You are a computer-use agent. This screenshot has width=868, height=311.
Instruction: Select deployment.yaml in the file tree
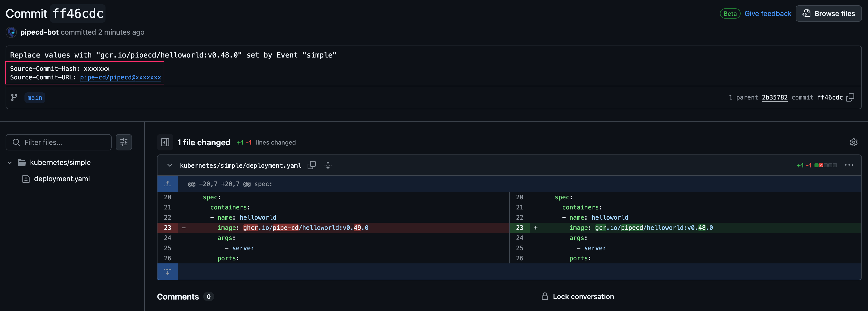(62, 179)
